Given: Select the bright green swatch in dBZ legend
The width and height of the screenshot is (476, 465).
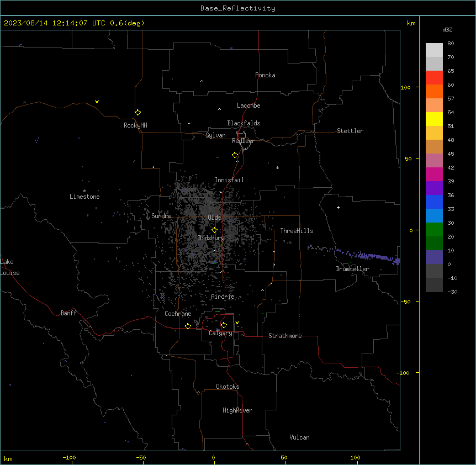Looking at the screenshot, I should 434,230.
